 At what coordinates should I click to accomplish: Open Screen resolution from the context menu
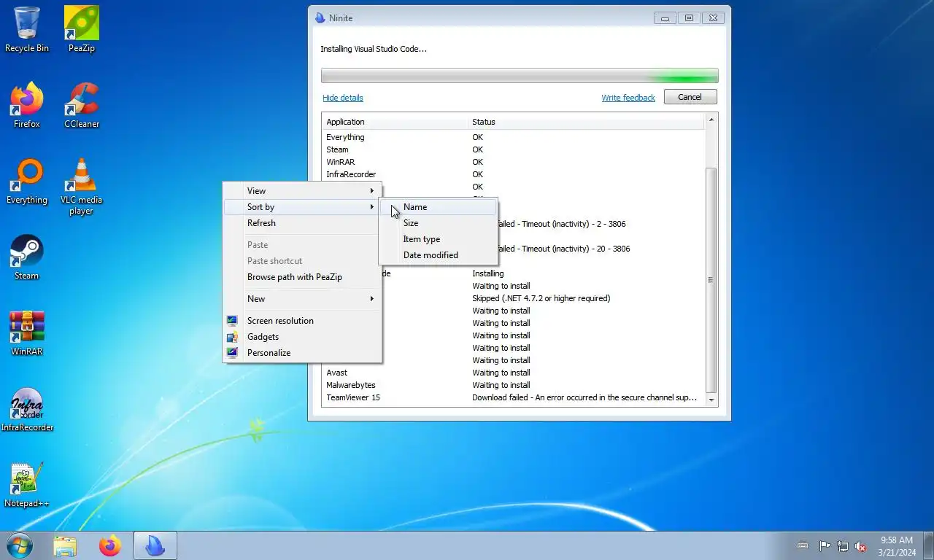(302, 321)
